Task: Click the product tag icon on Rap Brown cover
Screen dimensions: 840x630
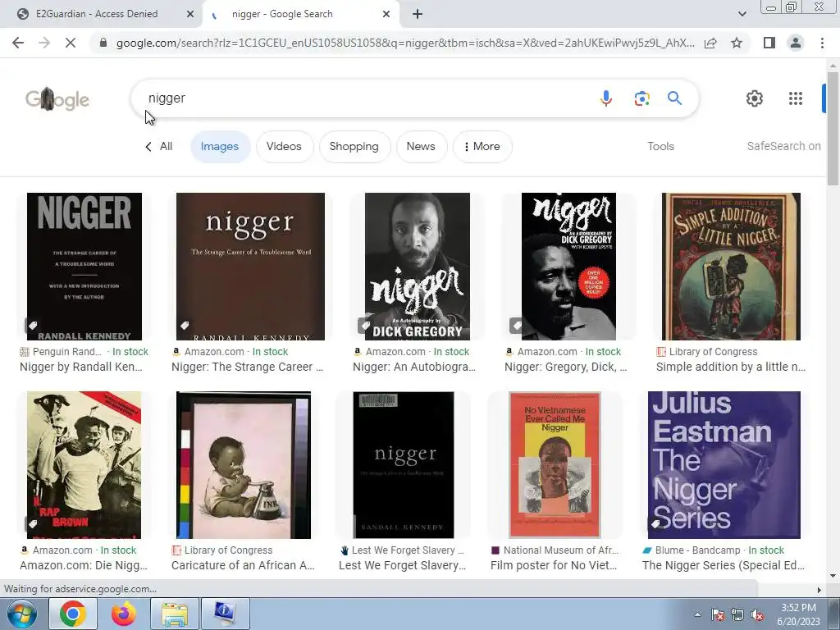Action: point(33,523)
